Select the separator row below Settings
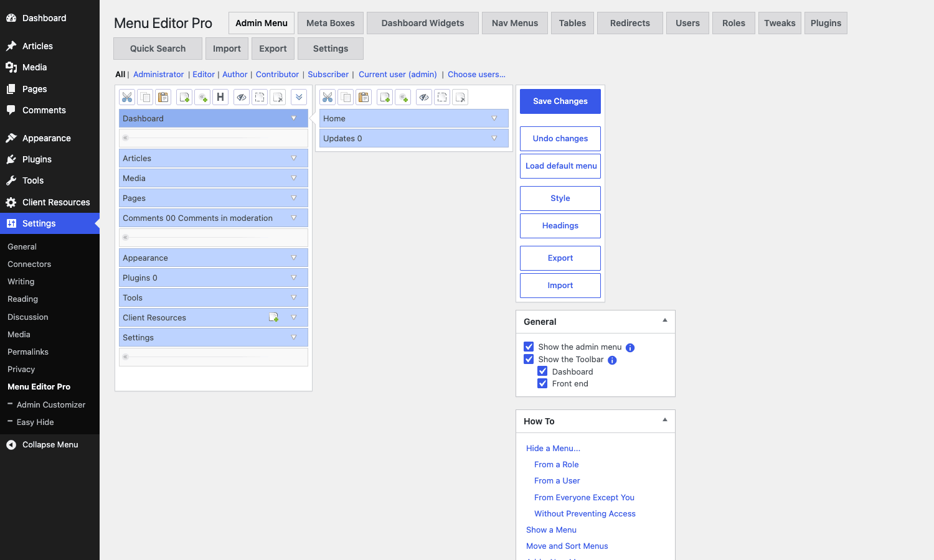 tap(214, 357)
